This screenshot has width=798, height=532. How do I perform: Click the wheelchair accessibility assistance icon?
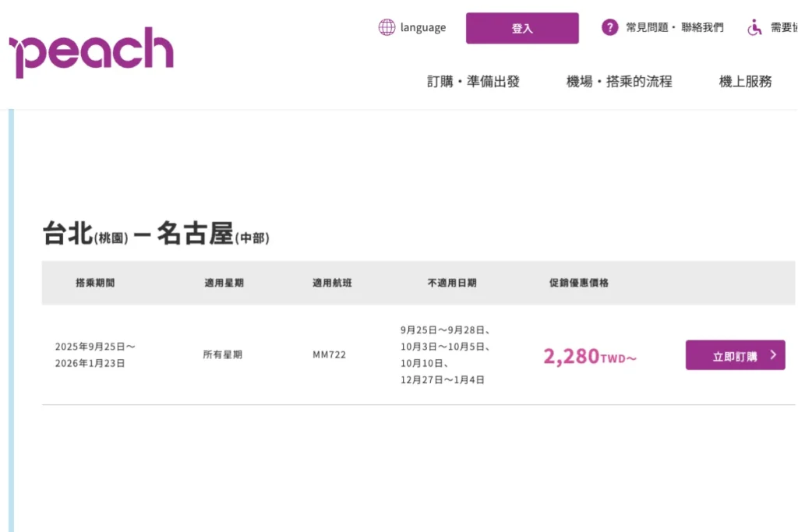click(754, 27)
